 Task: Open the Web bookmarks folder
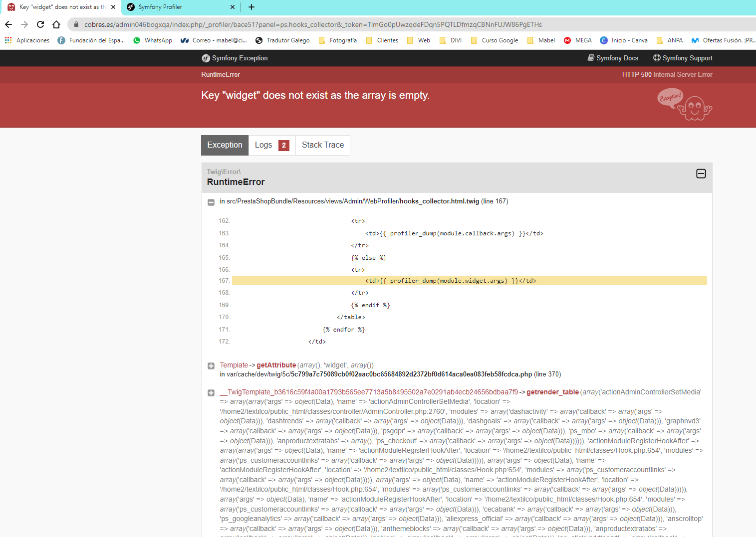tap(418, 40)
